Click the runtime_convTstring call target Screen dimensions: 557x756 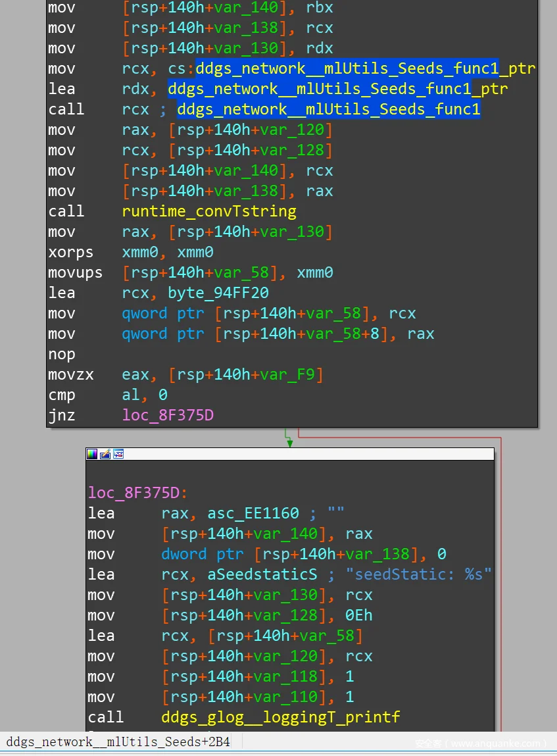209,211
